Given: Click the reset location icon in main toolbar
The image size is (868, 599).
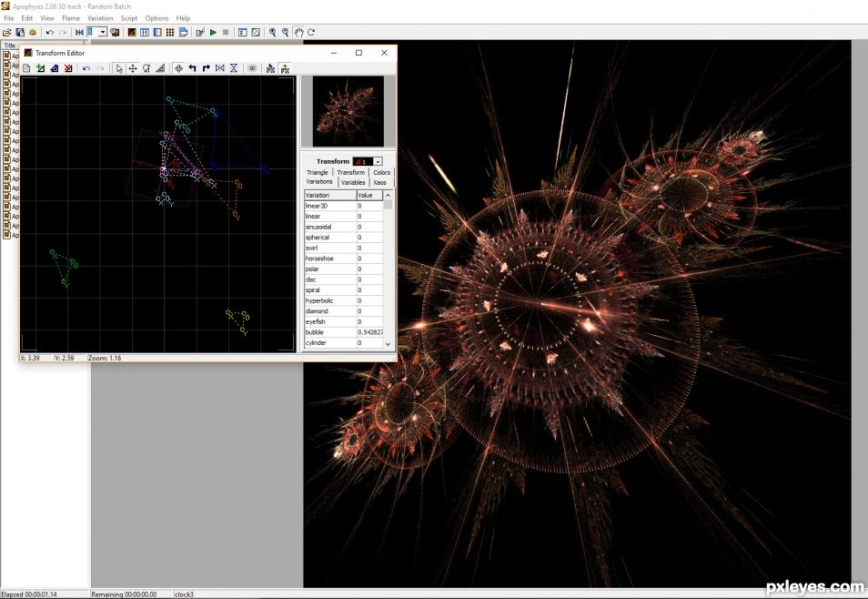Looking at the screenshot, I should [x=79, y=32].
